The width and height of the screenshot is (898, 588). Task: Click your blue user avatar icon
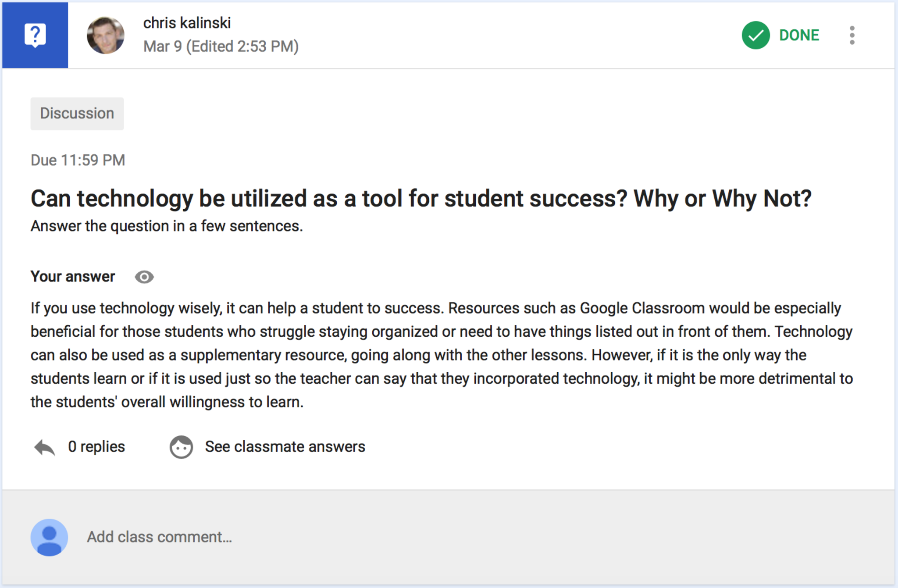49,538
